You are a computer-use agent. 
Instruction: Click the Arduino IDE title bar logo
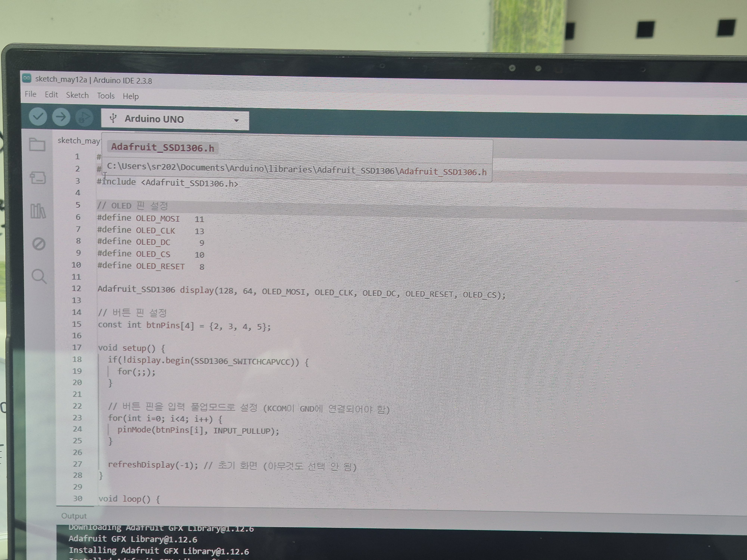tap(27, 78)
